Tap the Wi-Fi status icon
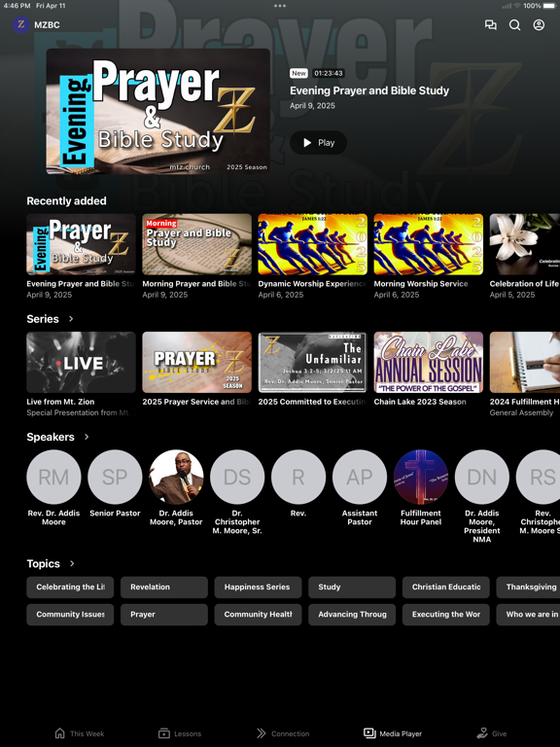This screenshot has height=747, width=560. (x=517, y=6)
